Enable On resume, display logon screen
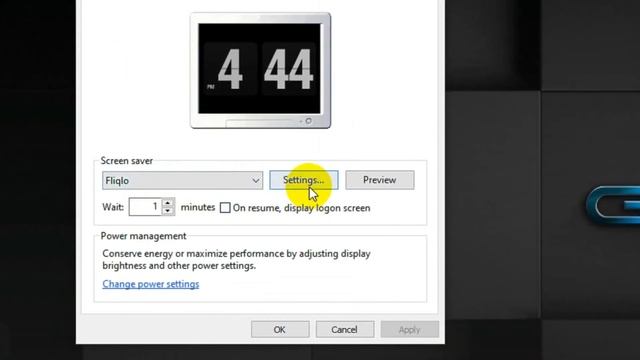 point(225,208)
